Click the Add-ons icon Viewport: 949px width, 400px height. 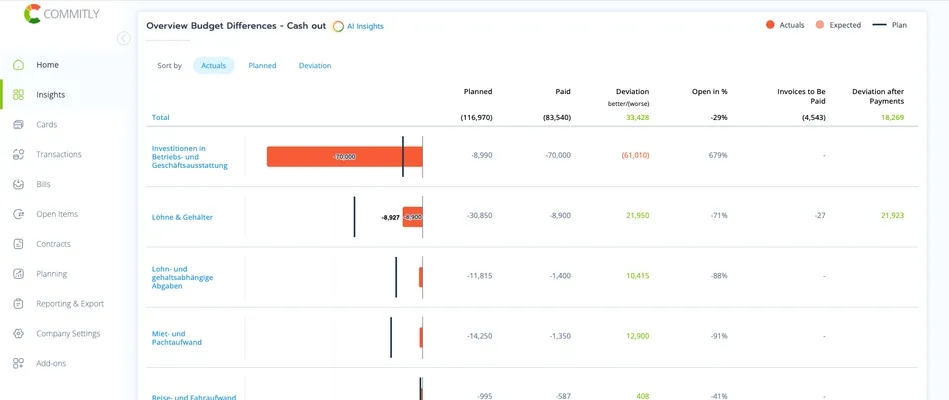[19, 363]
